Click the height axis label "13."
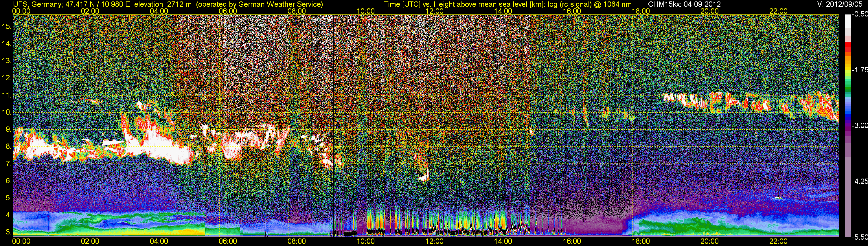Viewport: 868px width, 246px height. 7,61
